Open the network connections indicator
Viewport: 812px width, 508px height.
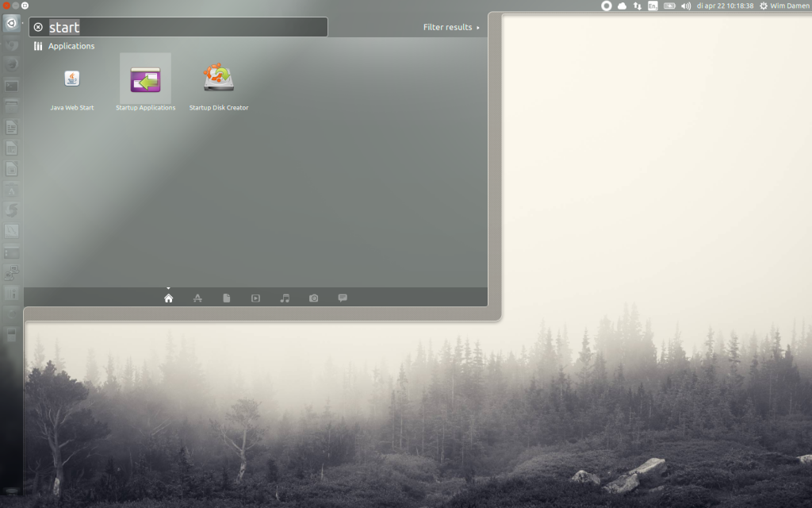tap(637, 6)
